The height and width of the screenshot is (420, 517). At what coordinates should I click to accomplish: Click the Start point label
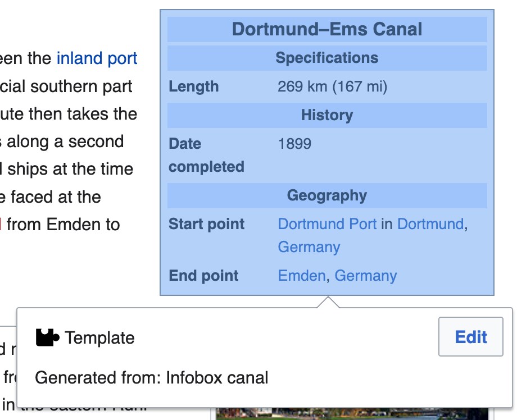(x=206, y=224)
